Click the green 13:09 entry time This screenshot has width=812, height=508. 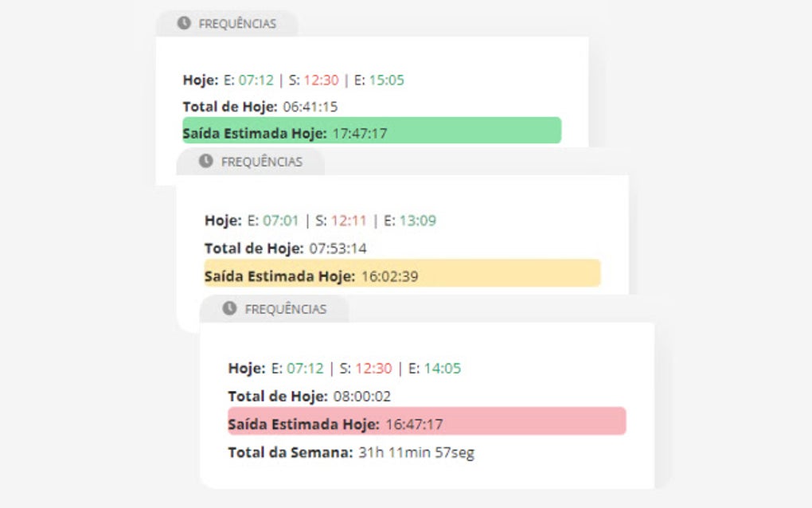[x=418, y=221]
